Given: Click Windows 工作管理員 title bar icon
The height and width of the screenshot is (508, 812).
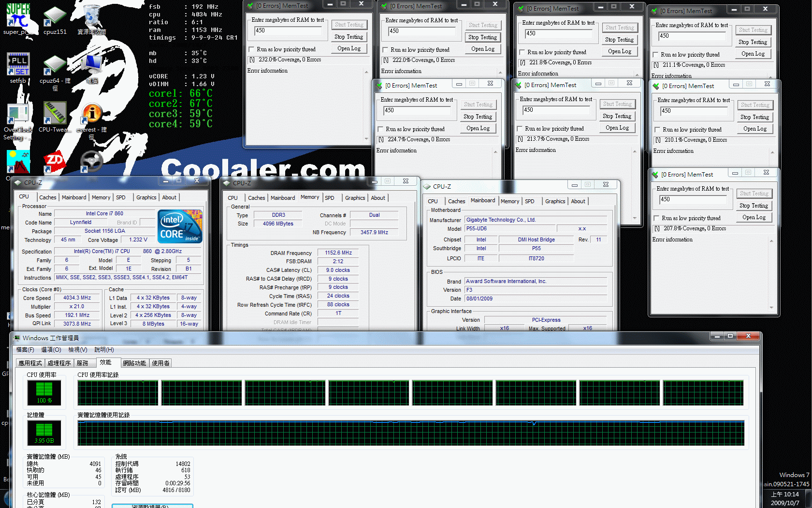Looking at the screenshot, I should pos(17,338).
